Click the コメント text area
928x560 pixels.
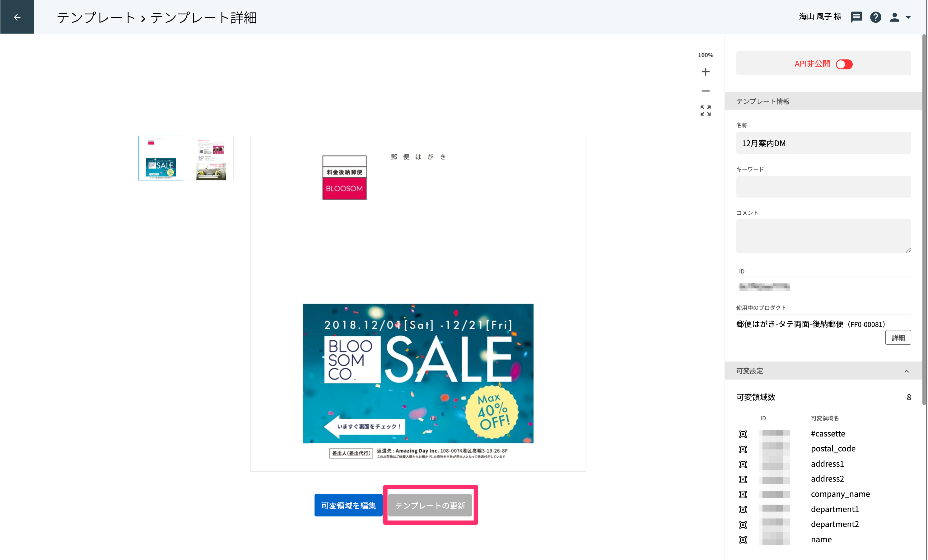823,236
